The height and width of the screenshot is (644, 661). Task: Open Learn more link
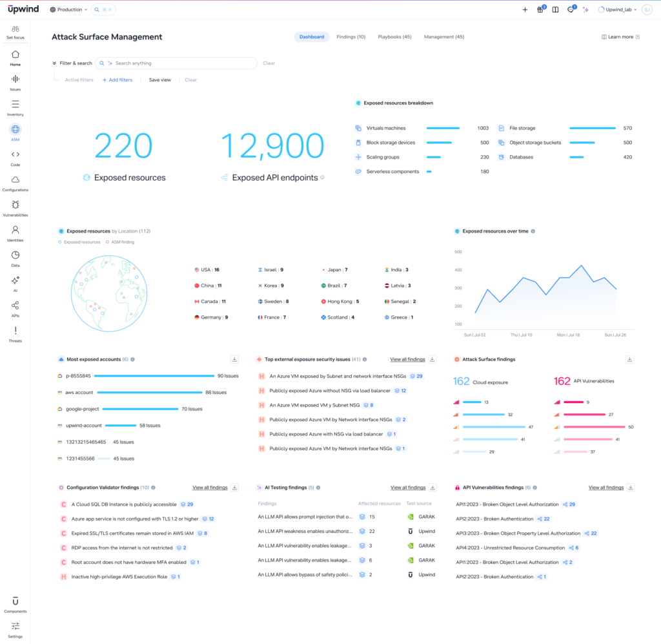pos(620,37)
